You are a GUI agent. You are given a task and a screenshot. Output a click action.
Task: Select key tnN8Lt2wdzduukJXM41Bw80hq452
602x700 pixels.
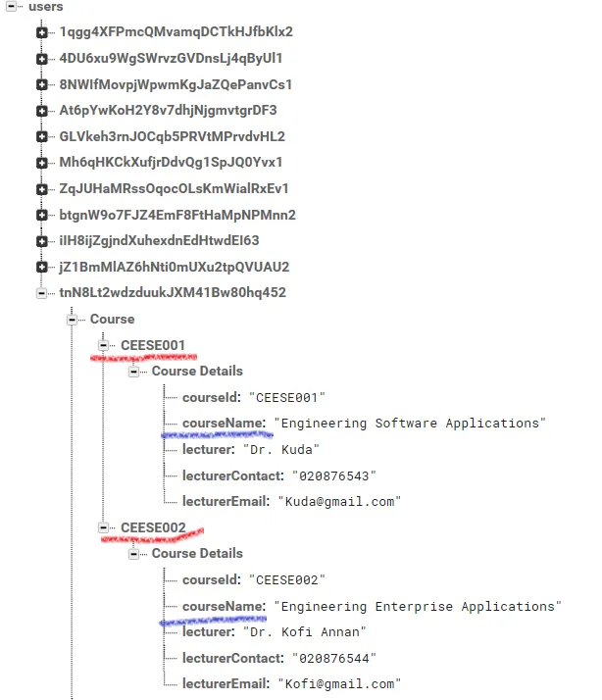click(173, 293)
